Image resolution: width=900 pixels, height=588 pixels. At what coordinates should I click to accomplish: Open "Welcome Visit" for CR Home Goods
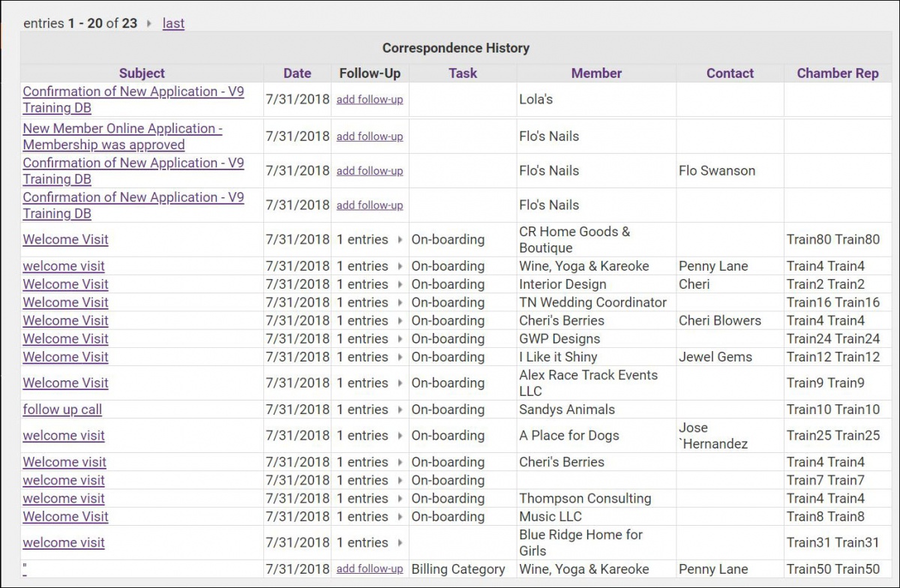65,239
